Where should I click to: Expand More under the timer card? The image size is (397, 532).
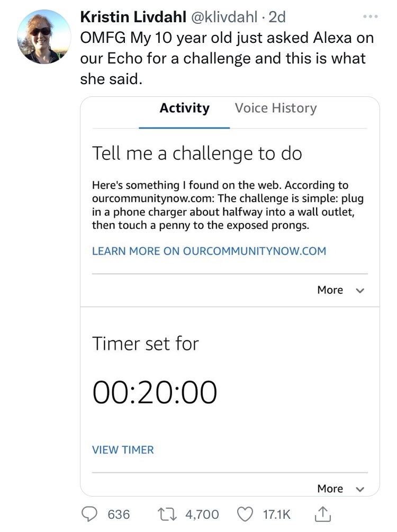pos(330,489)
